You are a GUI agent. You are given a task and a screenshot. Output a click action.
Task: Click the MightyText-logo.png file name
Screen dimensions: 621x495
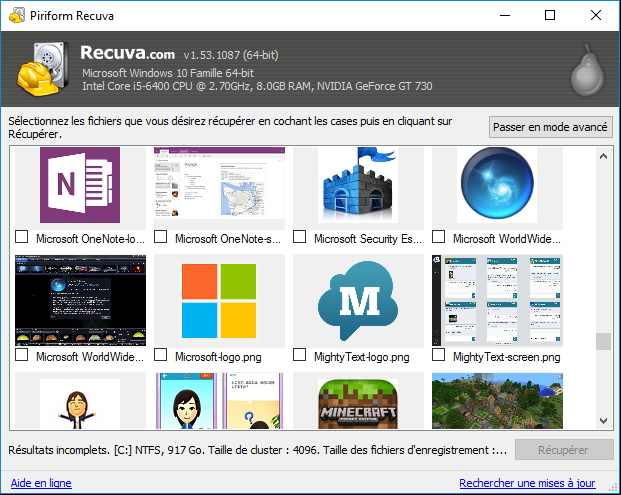coord(362,357)
